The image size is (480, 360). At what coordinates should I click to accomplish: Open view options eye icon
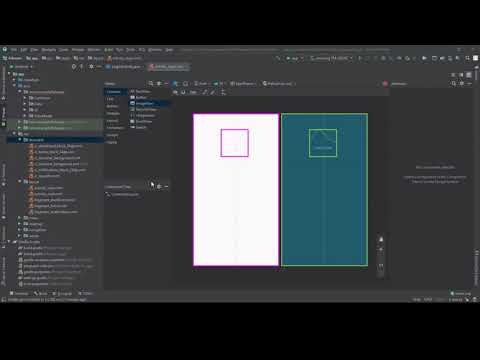(x=176, y=92)
